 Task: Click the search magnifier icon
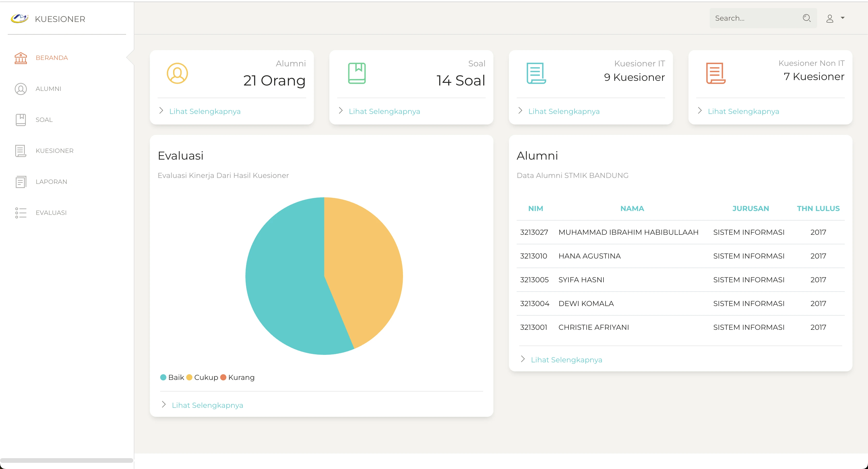click(807, 18)
